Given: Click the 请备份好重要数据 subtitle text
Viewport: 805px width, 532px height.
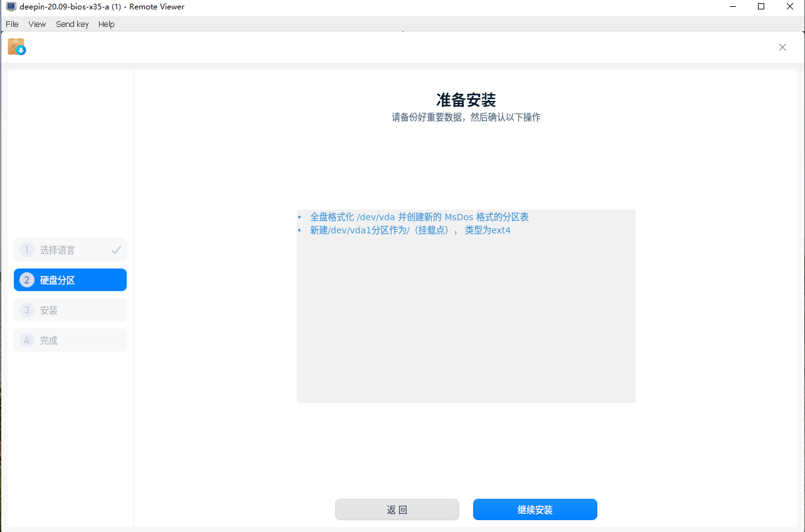Looking at the screenshot, I should (466, 117).
